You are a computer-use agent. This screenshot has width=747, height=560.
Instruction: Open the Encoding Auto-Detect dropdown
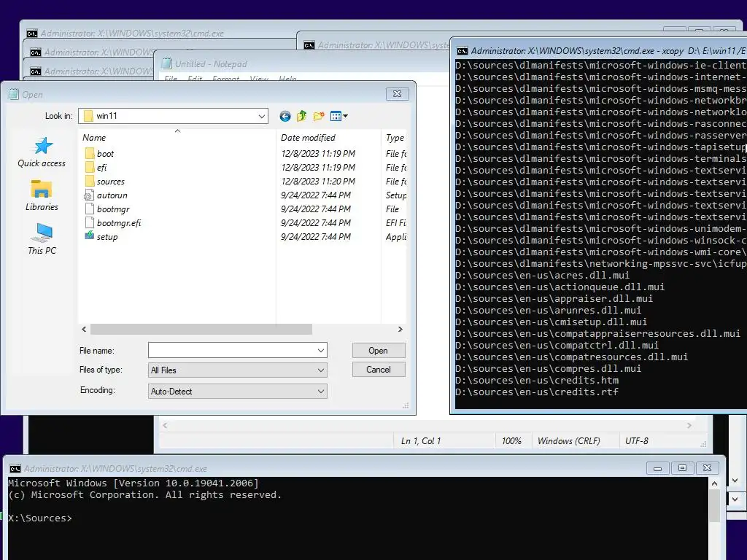238,391
